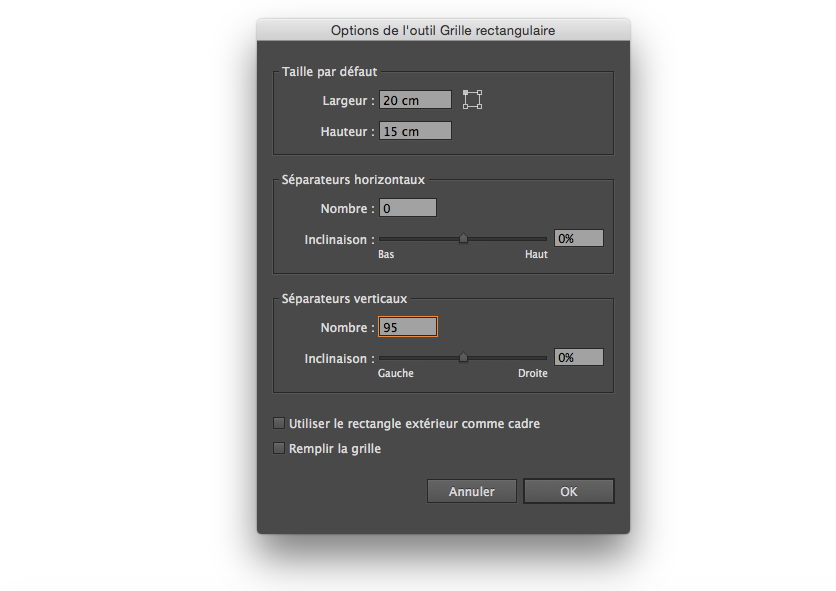Cancel the dialog with Annuler
This screenshot has height=591, width=836.
click(x=472, y=491)
